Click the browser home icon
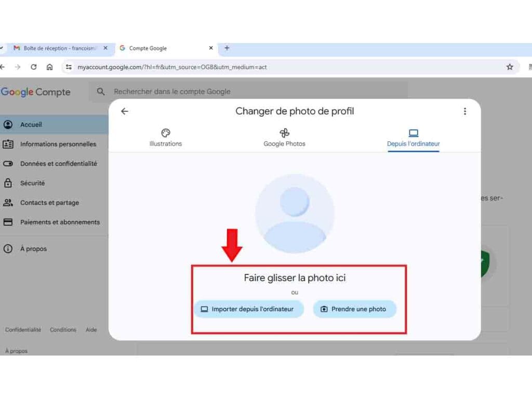 pyautogui.click(x=50, y=67)
